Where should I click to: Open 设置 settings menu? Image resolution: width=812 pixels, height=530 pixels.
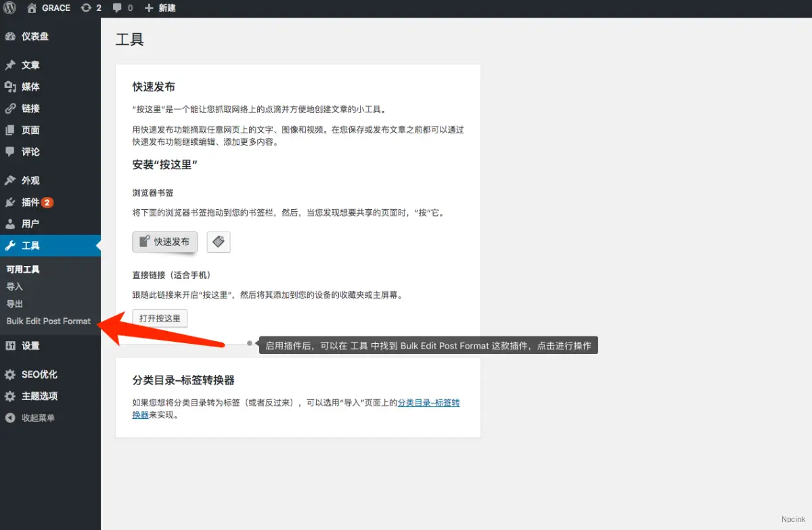(x=30, y=346)
